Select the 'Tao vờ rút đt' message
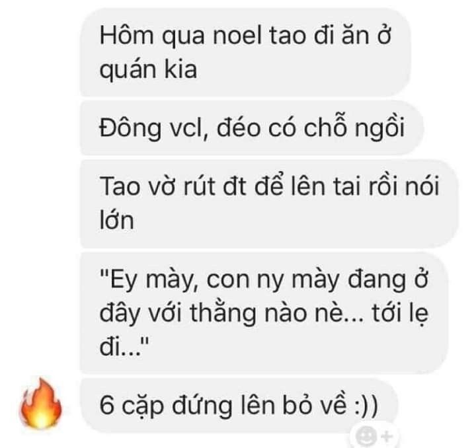476x448 pixels. click(x=269, y=204)
